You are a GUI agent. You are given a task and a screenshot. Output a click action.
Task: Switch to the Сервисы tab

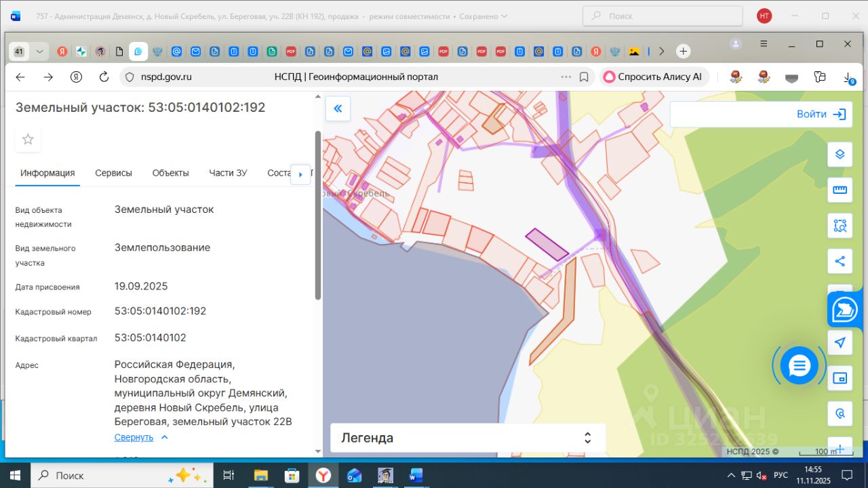[x=113, y=173]
